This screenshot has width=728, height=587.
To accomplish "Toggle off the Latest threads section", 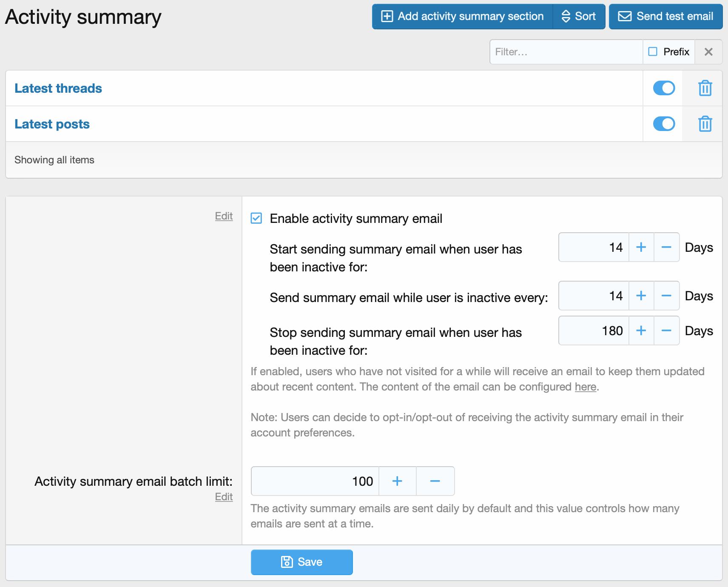I will click(x=664, y=88).
